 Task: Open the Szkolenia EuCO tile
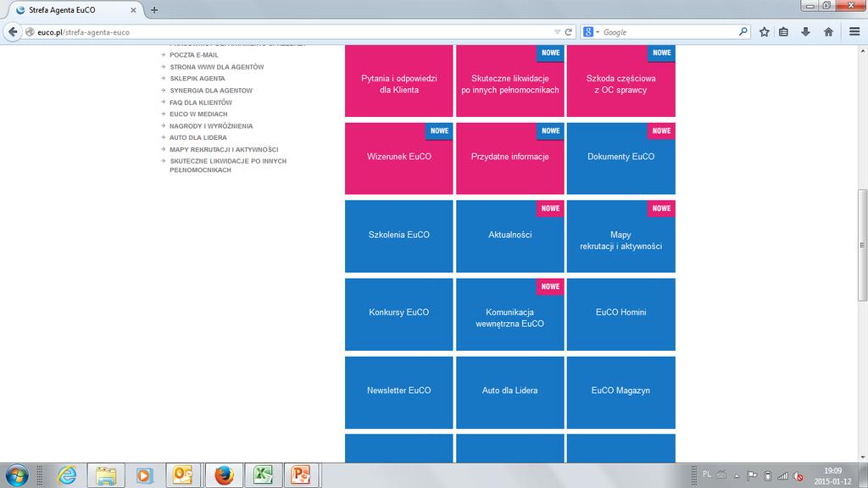398,236
